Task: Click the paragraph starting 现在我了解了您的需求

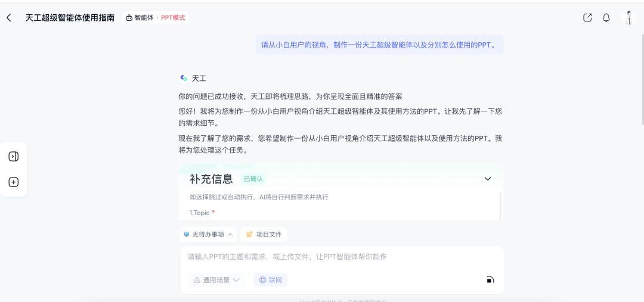Action: tap(340, 144)
